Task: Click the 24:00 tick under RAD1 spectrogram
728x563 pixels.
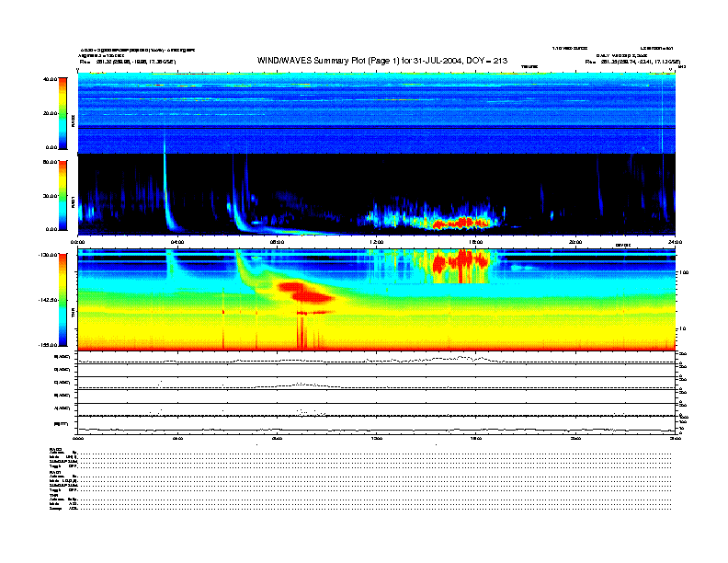Action: click(674, 241)
